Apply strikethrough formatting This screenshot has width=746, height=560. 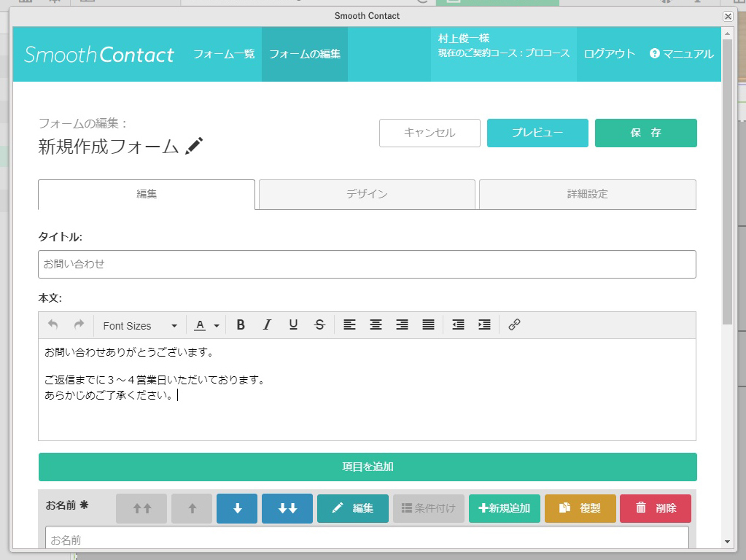tap(319, 324)
